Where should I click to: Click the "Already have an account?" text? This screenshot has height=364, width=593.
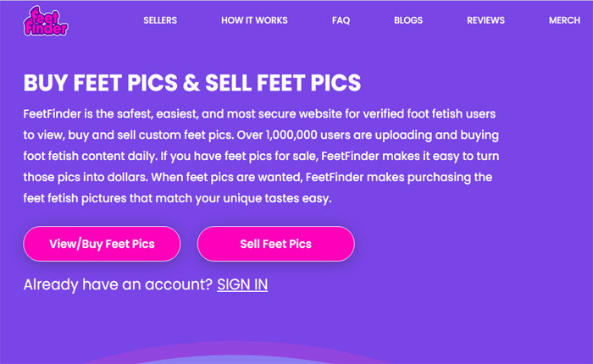point(118,285)
